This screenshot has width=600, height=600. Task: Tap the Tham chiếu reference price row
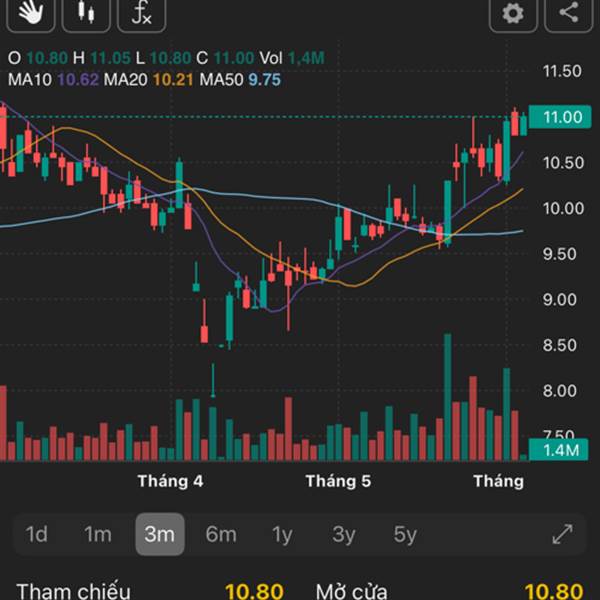click(x=150, y=591)
